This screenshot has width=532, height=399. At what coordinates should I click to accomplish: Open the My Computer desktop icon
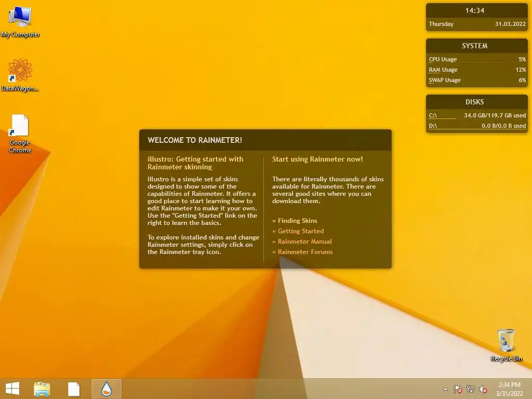click(20, 22)
